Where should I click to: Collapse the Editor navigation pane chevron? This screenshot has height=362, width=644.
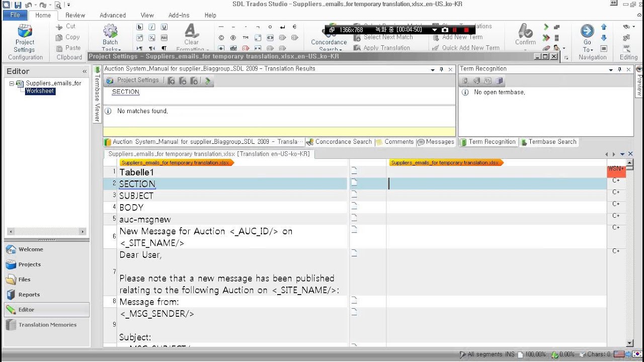pos(85,71)
